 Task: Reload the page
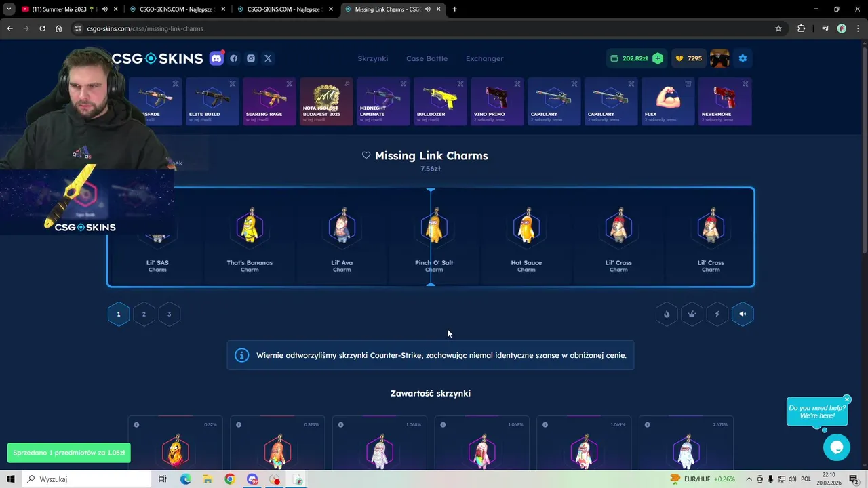point(42,28)
